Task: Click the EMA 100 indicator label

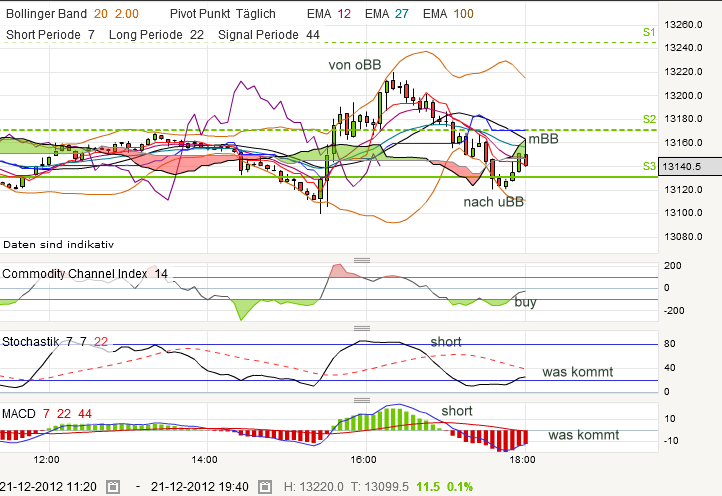Action: point(448,14)
